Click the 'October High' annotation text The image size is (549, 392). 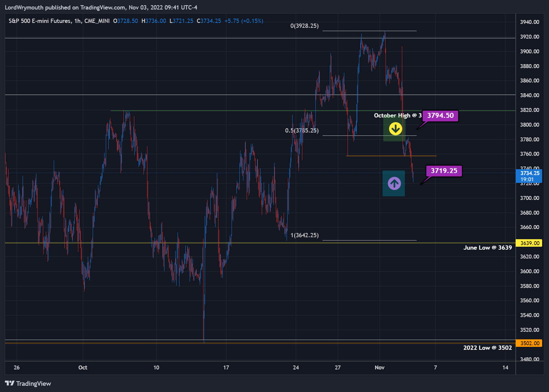coord(398,116)
